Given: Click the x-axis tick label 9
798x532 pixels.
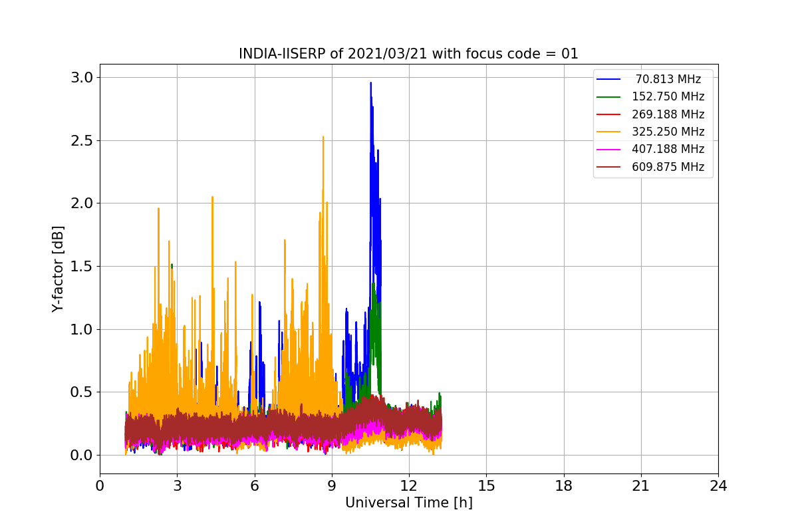Looking at the screenshot, I should [x=332, y=486].
